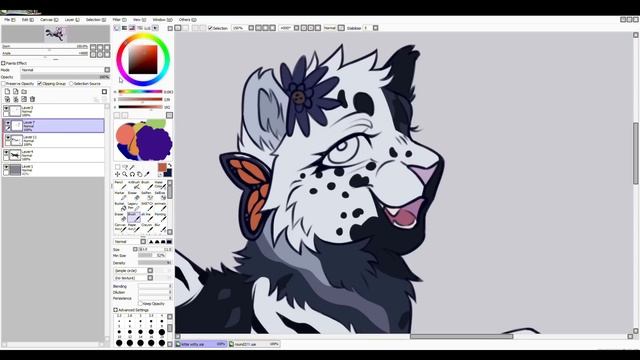The height and width of the screenshot is (360, 640).
Task: Choose the Crayon brush preset
Action: pos(147,227)
